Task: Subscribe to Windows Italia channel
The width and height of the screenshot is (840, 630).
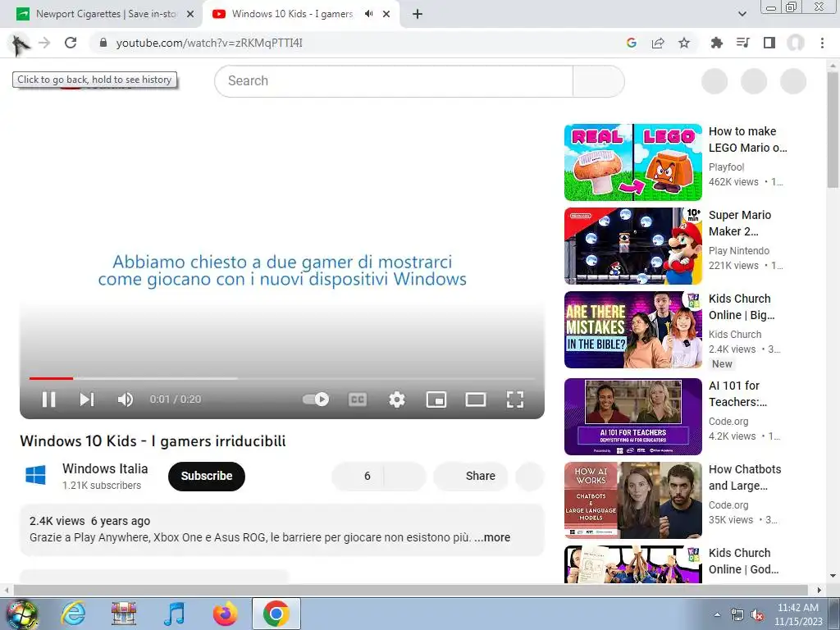Action: 206,476
